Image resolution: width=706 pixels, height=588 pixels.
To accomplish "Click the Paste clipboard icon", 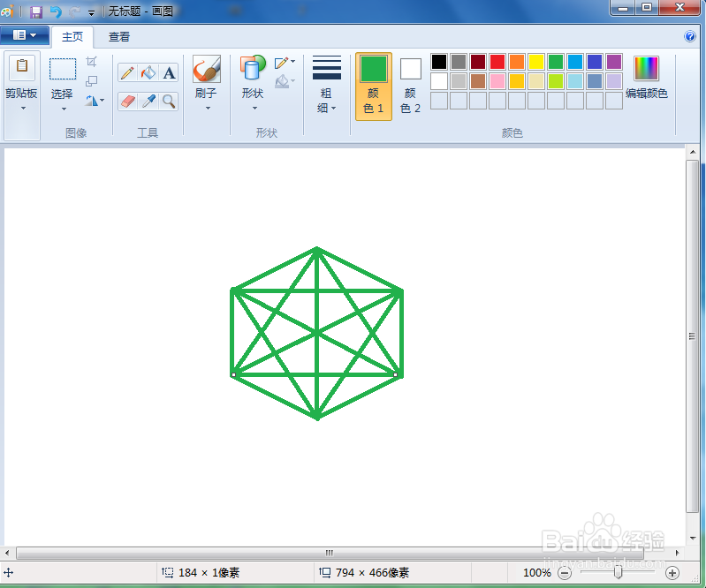I will click(22, 66).
